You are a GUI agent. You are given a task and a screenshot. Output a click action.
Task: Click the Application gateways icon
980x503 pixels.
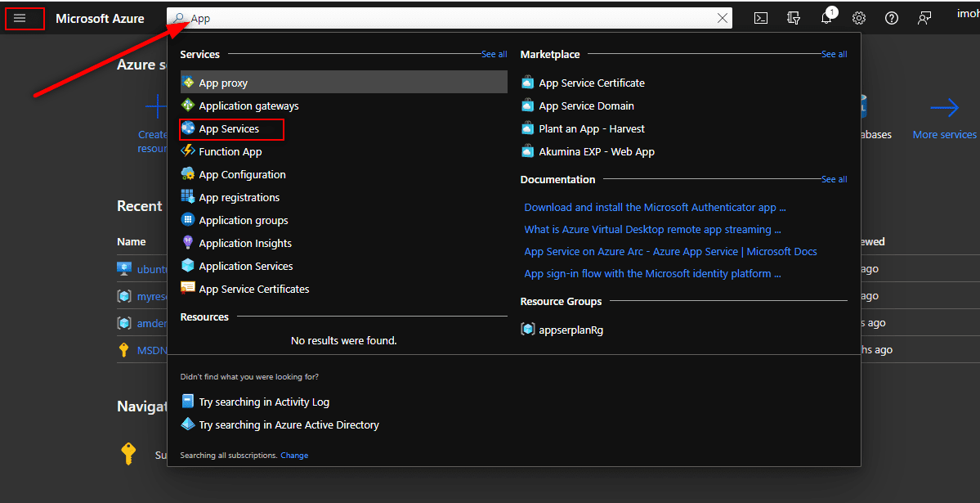pyautogui.click(x=187, y=106)
